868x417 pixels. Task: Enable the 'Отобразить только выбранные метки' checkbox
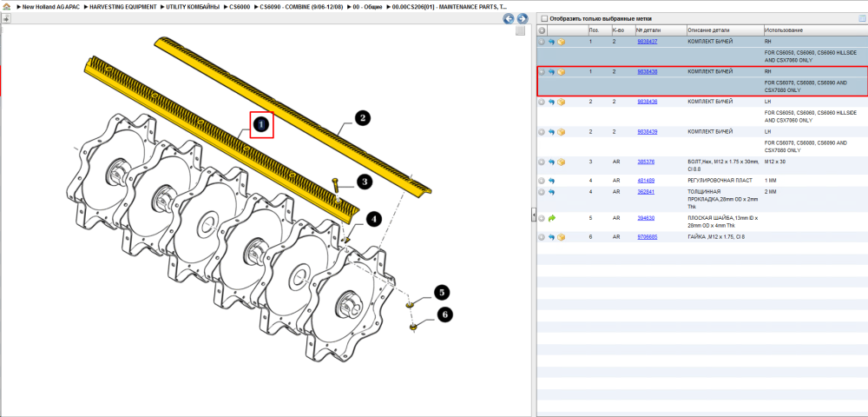(x=544, y=18)
